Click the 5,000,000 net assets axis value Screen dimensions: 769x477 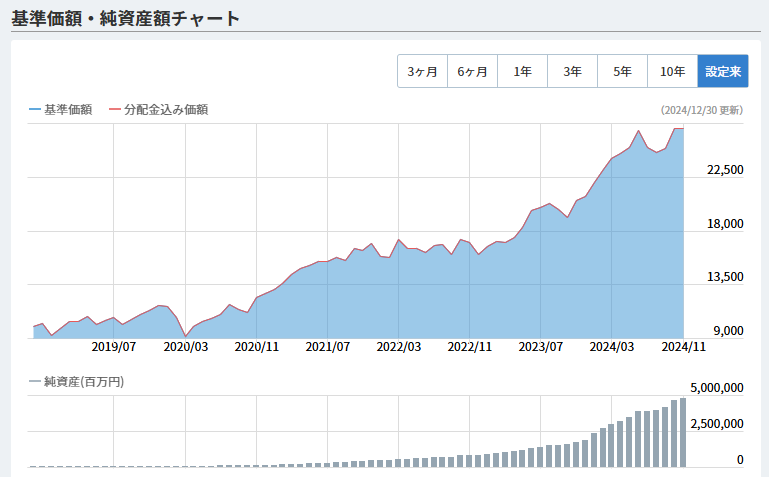[717, 388]
